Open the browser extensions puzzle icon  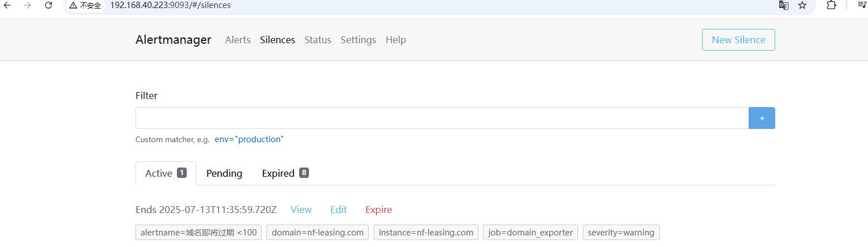pyautogui.click(x=831, y=5)
